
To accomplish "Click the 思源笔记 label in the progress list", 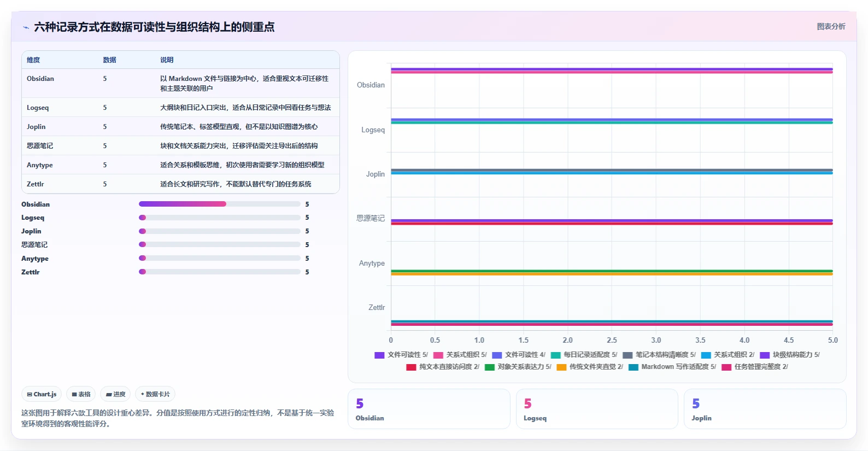I will 34,245.
